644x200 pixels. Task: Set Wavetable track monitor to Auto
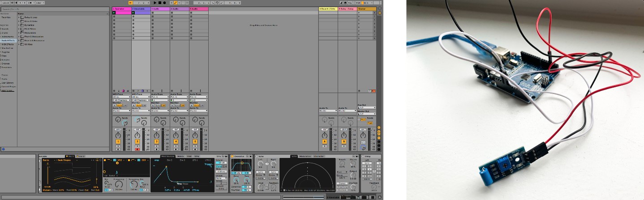[139, 105]
